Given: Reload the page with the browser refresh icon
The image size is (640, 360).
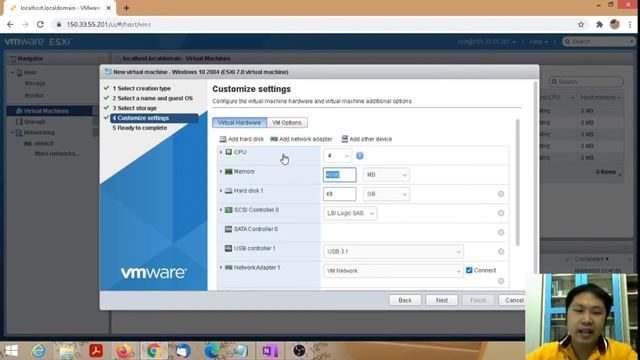Looking at the screenshot, I should tap(40, 24).
